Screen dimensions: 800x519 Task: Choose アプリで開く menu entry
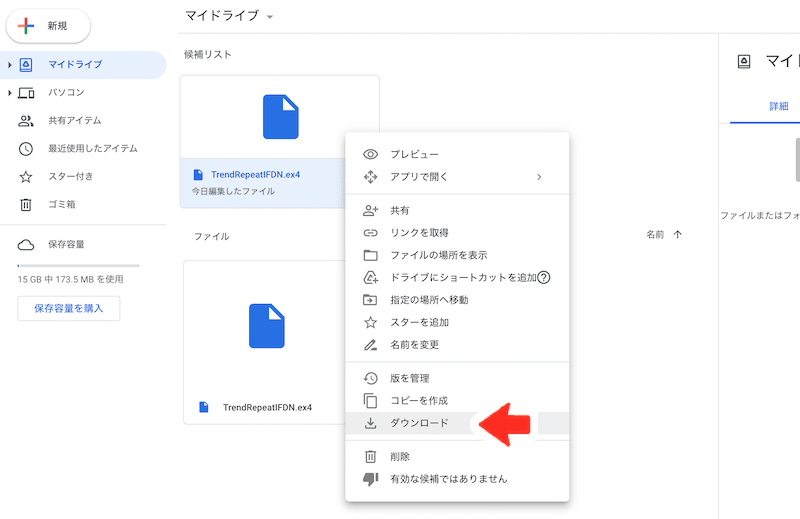[x=457, y=177]
